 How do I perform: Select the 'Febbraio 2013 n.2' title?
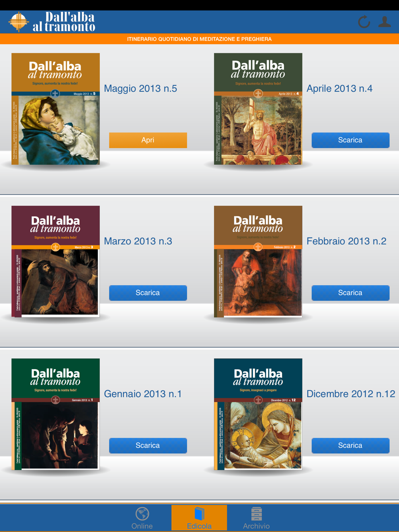click(x=346, y=241)
